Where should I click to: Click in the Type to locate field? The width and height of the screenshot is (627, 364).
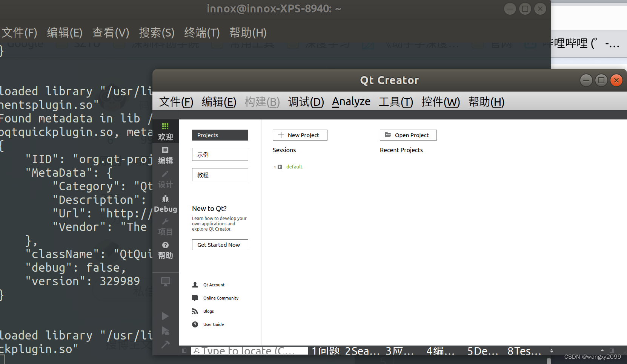[249, 351]
